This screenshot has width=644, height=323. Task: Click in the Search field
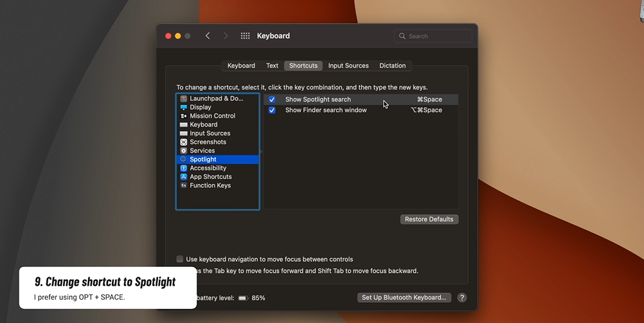433,36
